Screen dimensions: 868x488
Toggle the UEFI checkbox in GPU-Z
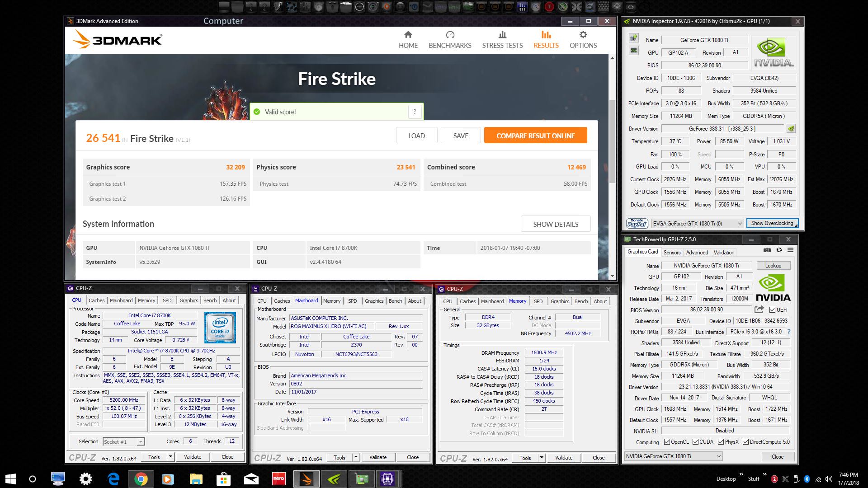[x=772, y=310]
